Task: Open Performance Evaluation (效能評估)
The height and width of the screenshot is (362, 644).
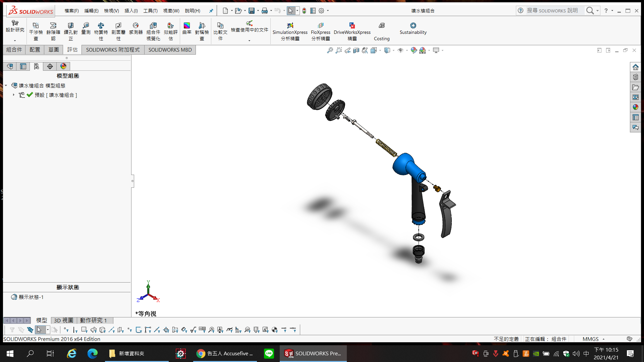Action: tap(171, 31)
